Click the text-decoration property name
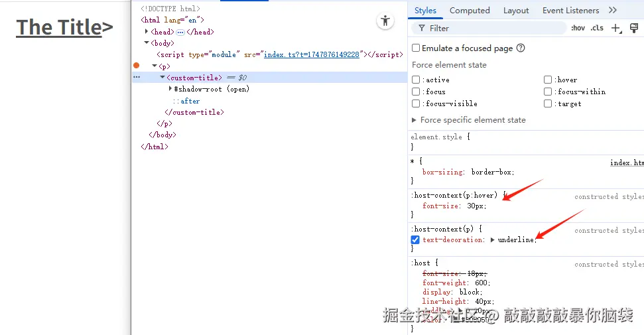This screenshot has height=335, width=644. [x=452, y=239]
